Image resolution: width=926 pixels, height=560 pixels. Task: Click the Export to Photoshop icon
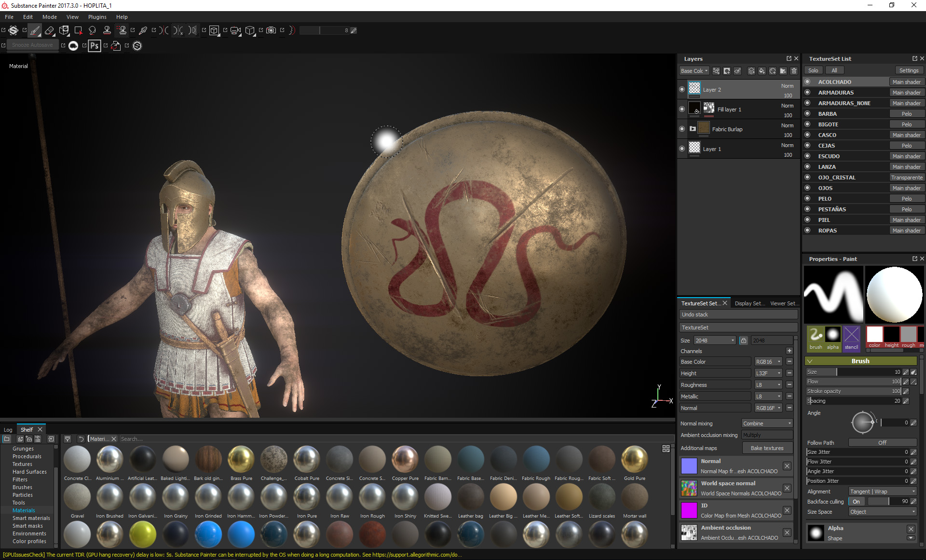95,46
